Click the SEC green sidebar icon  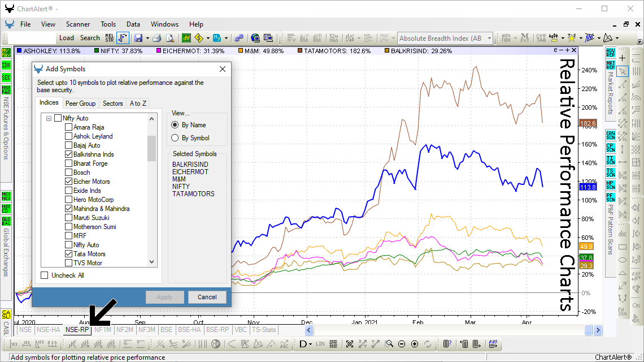[6, 77]
